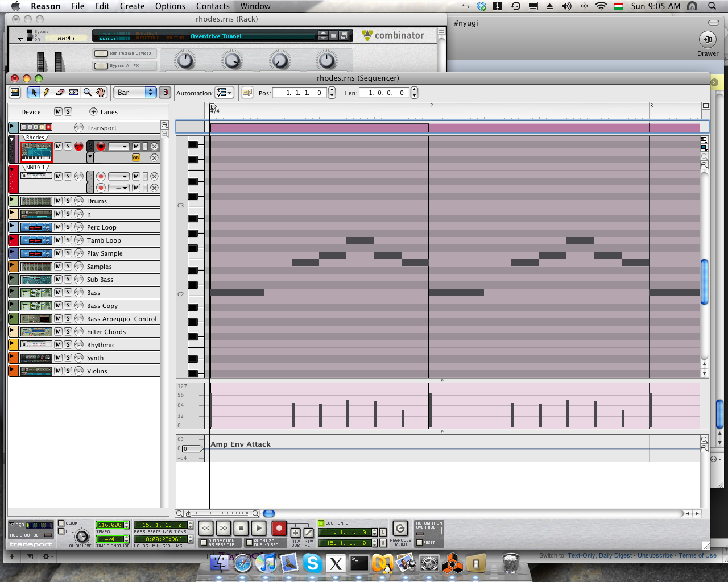Adjust the Click Level knob
Viewport: 728px width, 582px height.
click(82, 537)
